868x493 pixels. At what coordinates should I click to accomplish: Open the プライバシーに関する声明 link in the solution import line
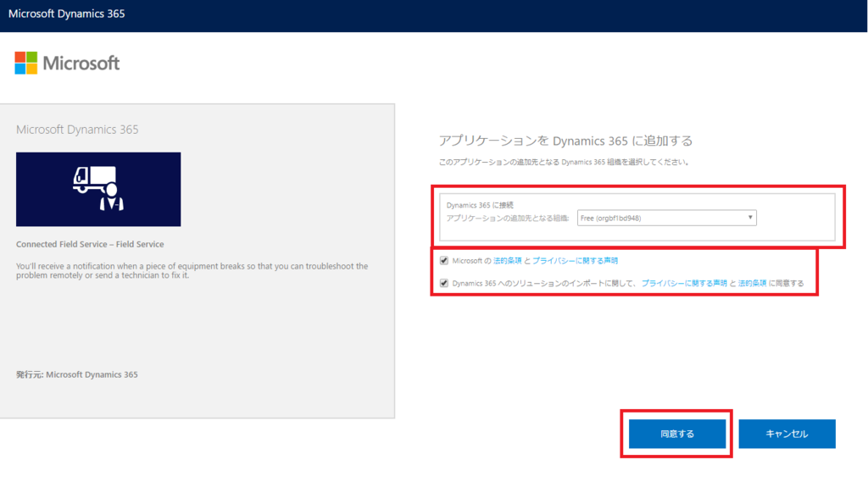684,283
